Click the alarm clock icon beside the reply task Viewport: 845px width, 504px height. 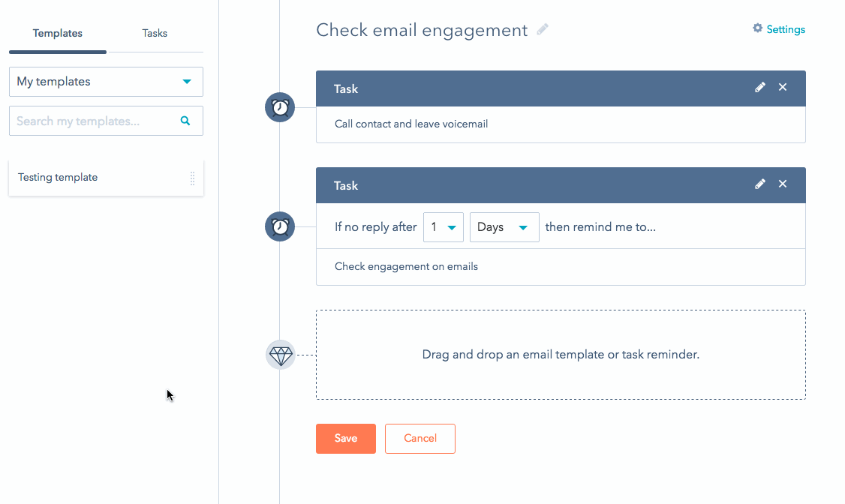coord(280,226)
